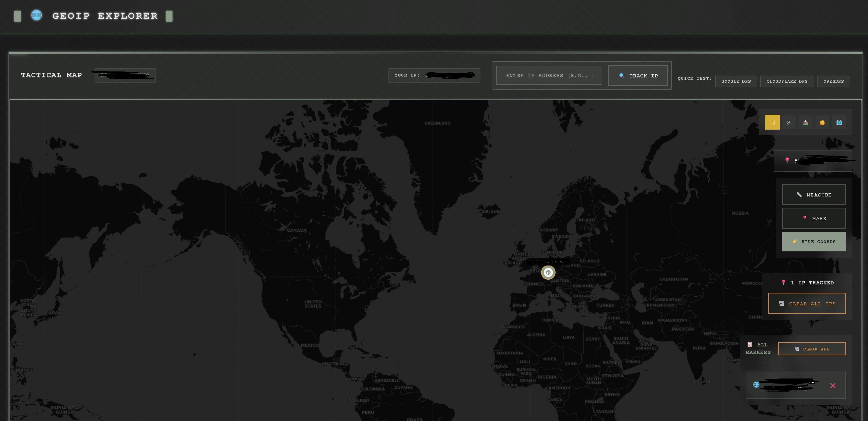The width and height of the screenshot is (868, 421).
Task: Click the globe icon in the header
Action: coord(37,15)
